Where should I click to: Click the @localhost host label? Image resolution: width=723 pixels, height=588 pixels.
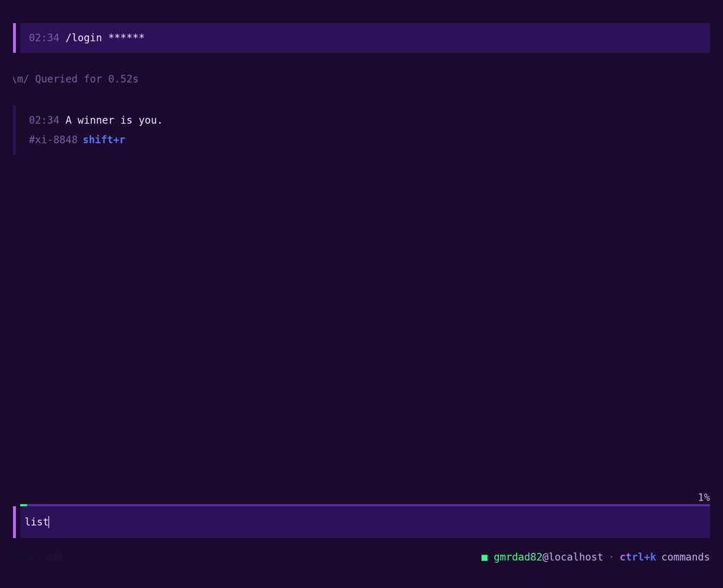click(573, 557)
